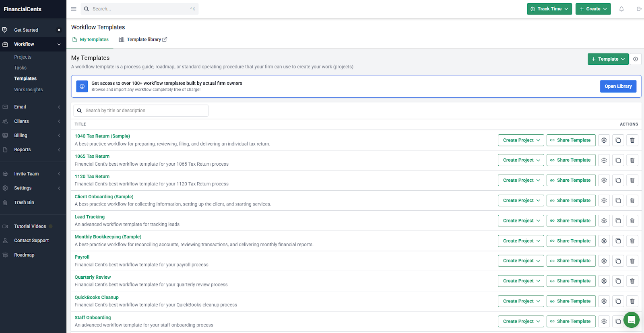The image size is (644, 333).
Task: Delete the 1065 Tax Return template
Action: point(632,160)
